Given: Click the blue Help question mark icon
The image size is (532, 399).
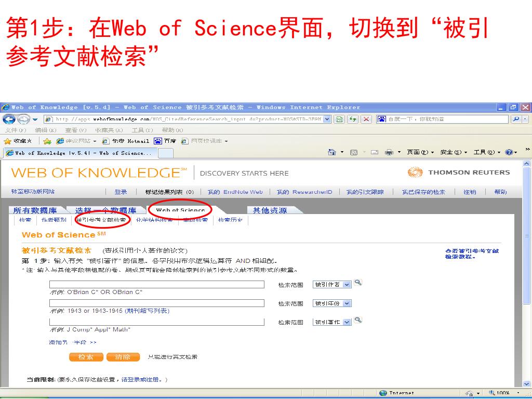Looking at the screenshot, I should click(509, 152).
